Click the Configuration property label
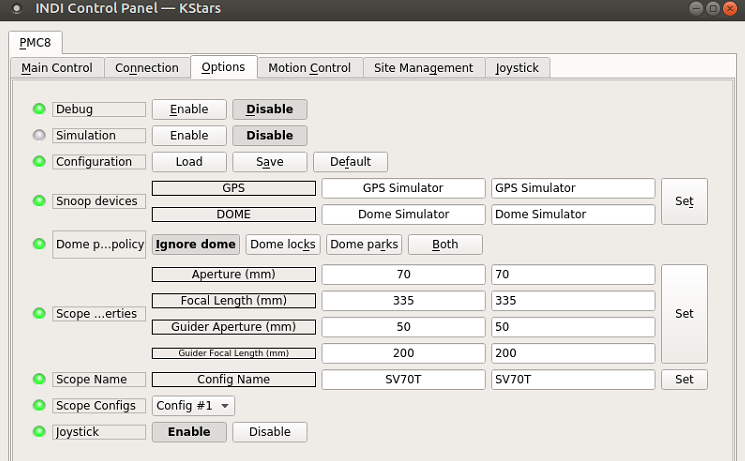Screen dimensions: 745x461 click(99, 162)
